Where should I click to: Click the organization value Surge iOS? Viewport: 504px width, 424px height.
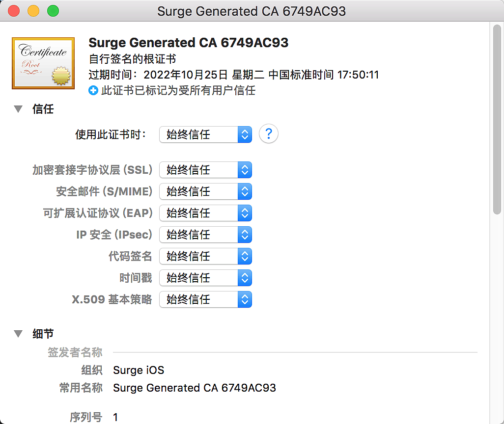coord(139,370)
